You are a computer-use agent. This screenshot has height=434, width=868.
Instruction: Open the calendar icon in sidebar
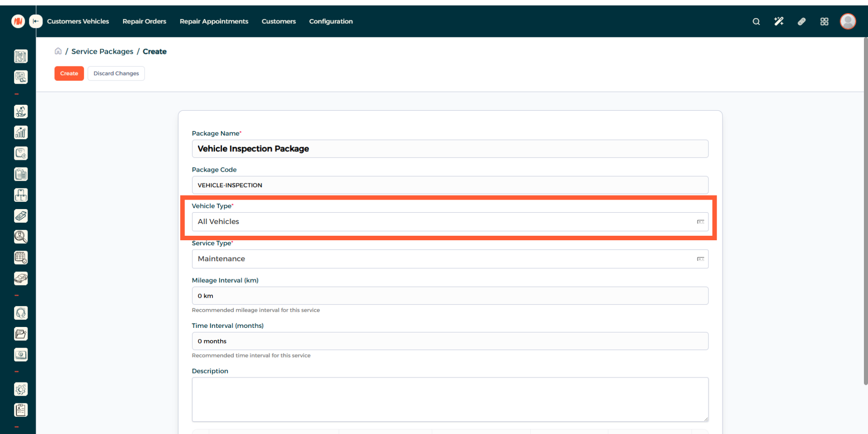click(x=21, y=257)
